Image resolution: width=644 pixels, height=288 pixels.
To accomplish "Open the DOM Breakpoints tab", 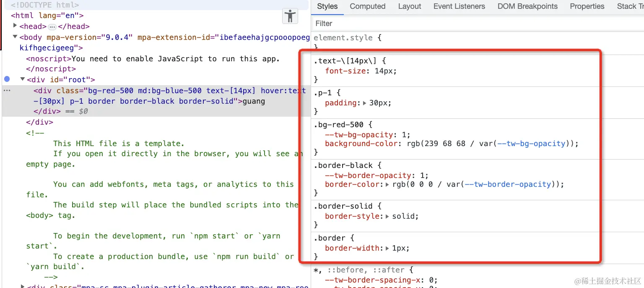I will [x=527, y=6].
